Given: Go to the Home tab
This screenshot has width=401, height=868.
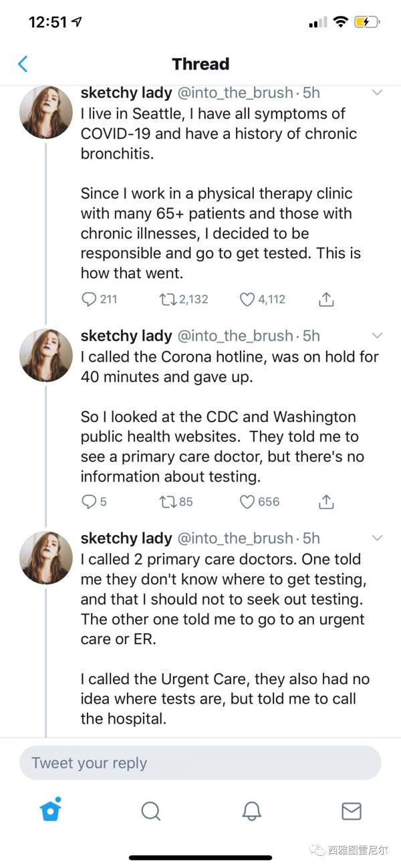Looking at the screenshot, I should click(50, 810).
